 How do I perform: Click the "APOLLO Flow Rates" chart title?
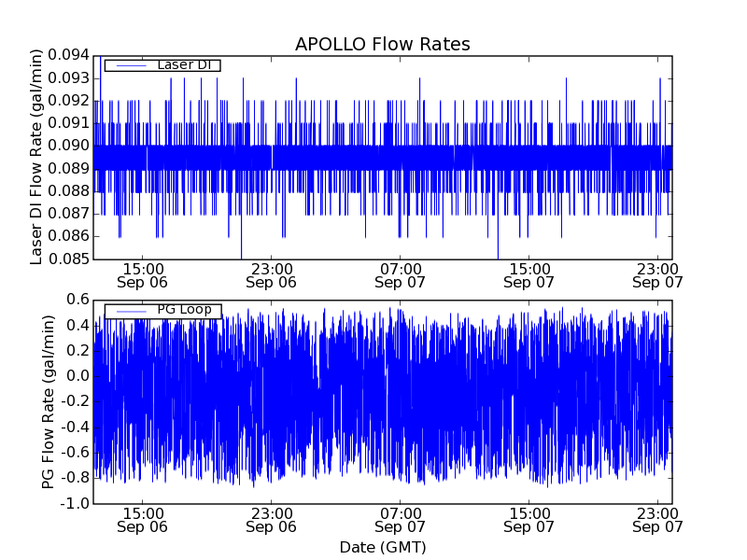coord(382,44)
